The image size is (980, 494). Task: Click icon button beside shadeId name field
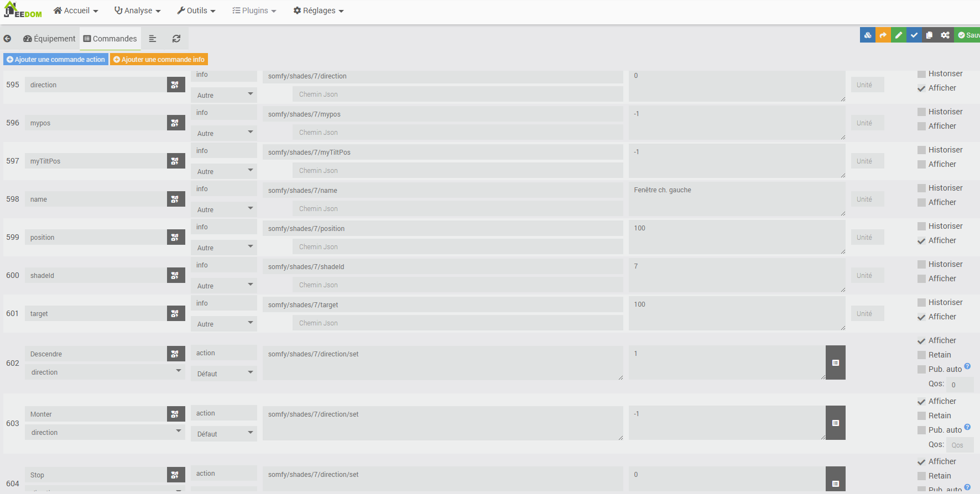[176, 275]
